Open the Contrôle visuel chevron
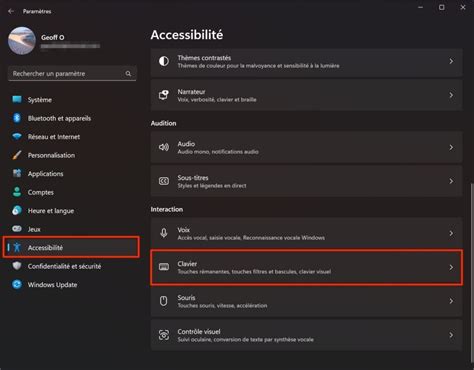474x370 pixels. click(451, 335)
